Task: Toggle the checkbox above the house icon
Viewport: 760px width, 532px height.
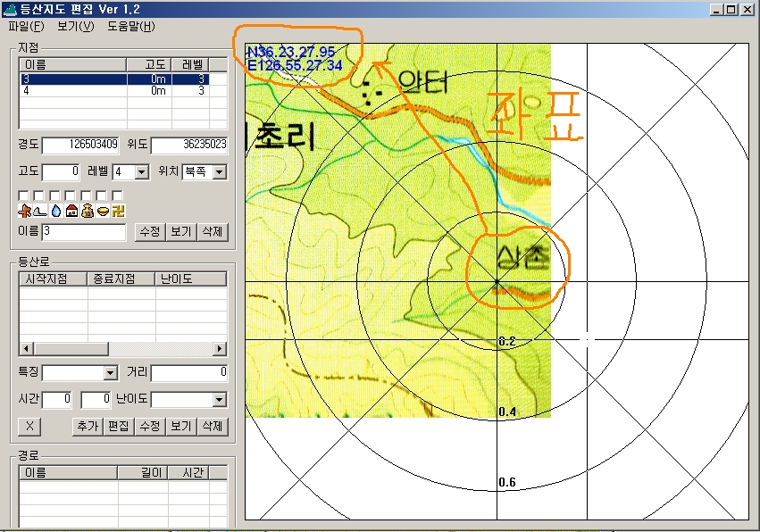Action: pos(71,195)
